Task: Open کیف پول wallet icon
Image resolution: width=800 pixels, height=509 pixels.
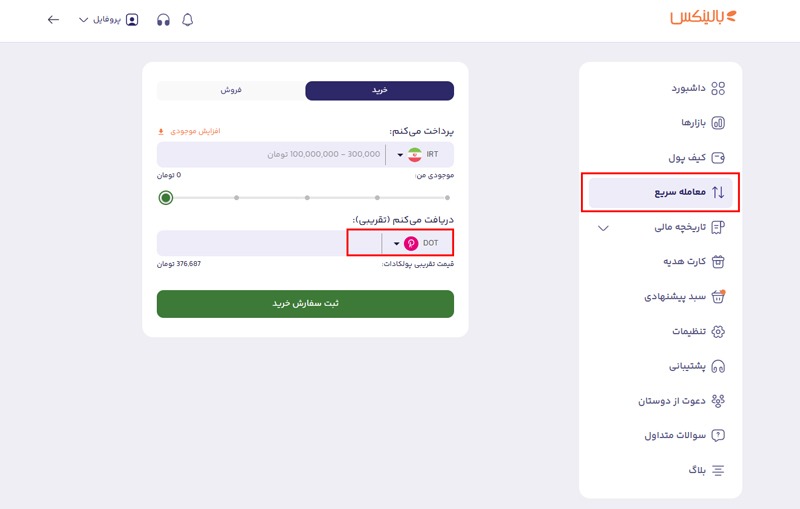Action: pyautogui.click(x=718, y=158)
